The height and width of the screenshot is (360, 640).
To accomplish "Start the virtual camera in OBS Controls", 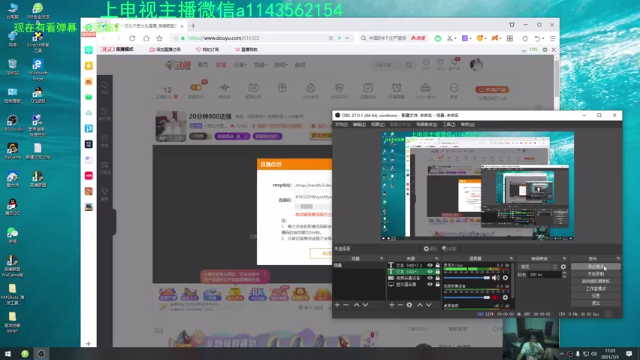I will [x=596, y=281].
